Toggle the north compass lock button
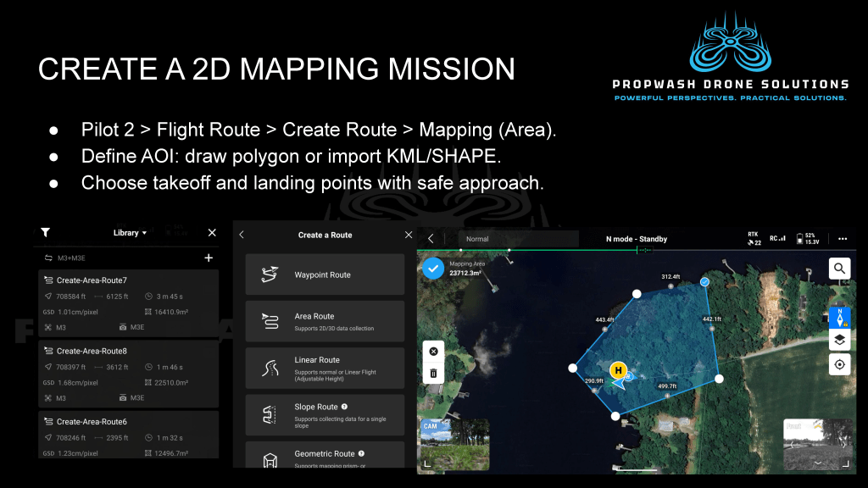Image resolution: width=868 pixels, height=488 pixels. pos(839,318)
